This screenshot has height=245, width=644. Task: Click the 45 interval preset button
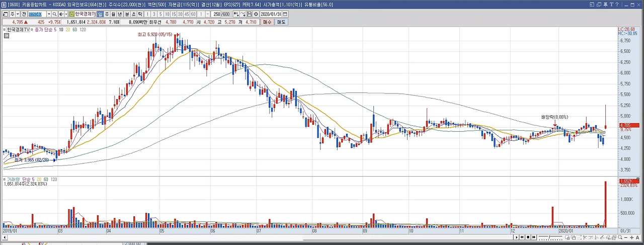(186, 14)
